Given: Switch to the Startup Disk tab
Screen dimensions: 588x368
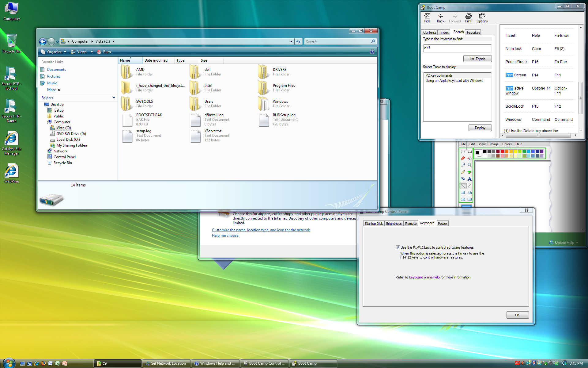Looking at the screenshot, I should coord(373,224).
